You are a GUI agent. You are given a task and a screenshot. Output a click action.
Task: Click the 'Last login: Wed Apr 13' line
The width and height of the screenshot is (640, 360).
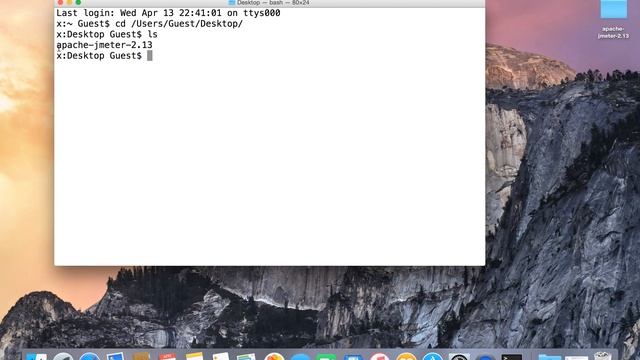pos(168,13)
